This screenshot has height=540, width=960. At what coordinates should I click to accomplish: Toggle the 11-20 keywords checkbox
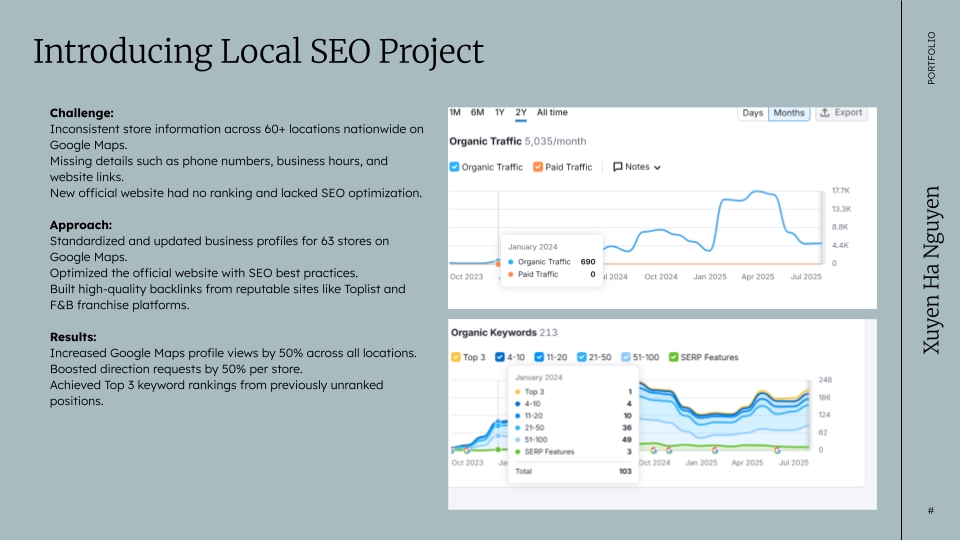[x=539, y=357]
